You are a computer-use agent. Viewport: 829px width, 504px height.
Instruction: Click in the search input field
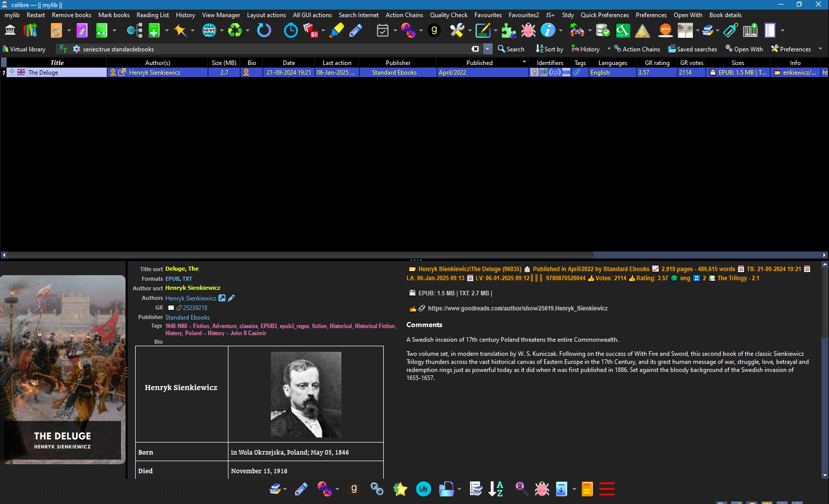275,49
